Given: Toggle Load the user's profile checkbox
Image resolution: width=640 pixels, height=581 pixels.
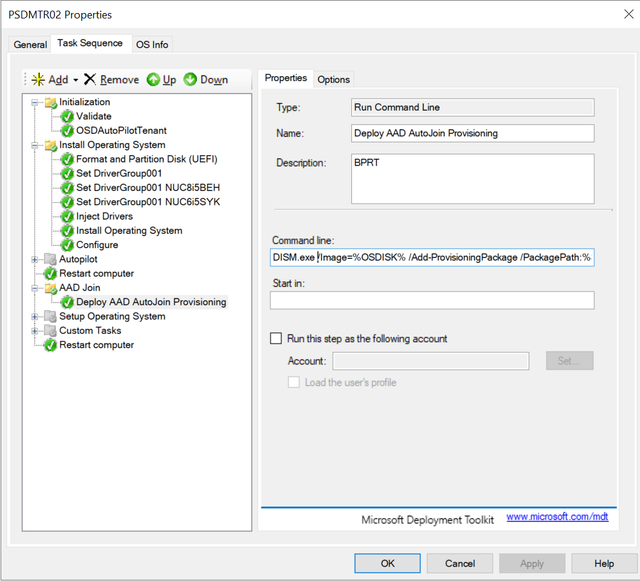Looking at the screenshot, I should point(294,382).
